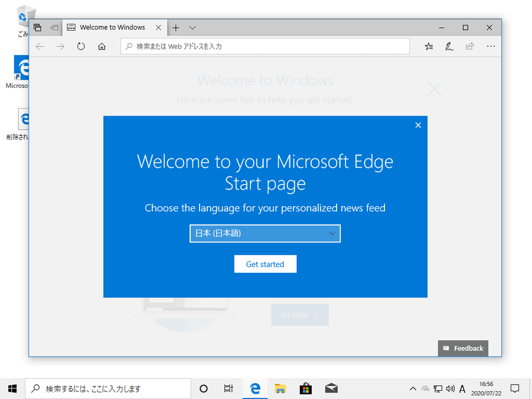Click the Get started button
The image size is (532, 399).
265,264
